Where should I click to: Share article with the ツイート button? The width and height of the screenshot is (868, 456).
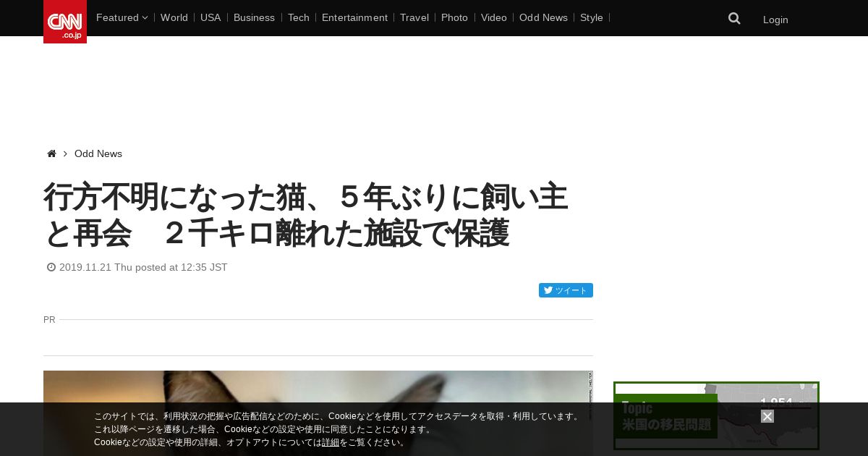(566, 290)
